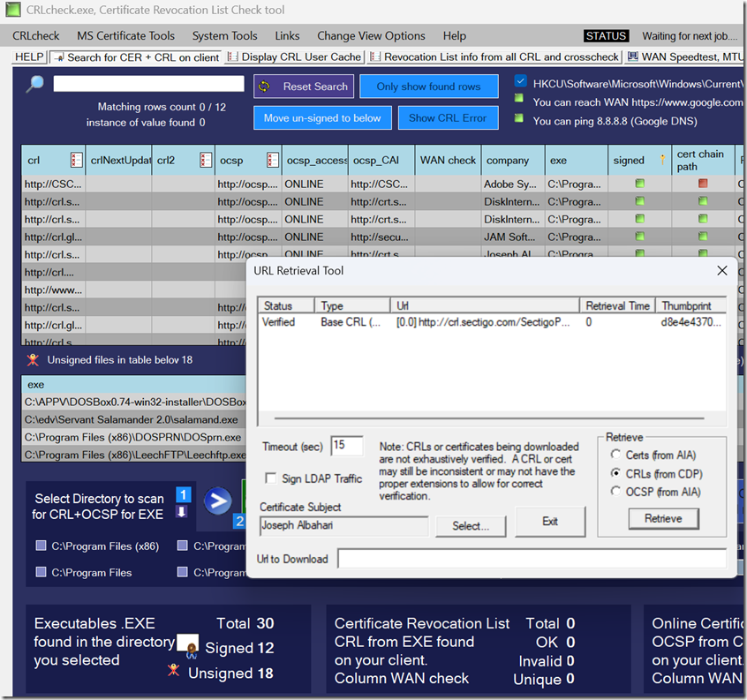Viewport: 747px width, 700px height.
Task: Select the OCSP (from AIA) radio button
Action: coord(616,492)
